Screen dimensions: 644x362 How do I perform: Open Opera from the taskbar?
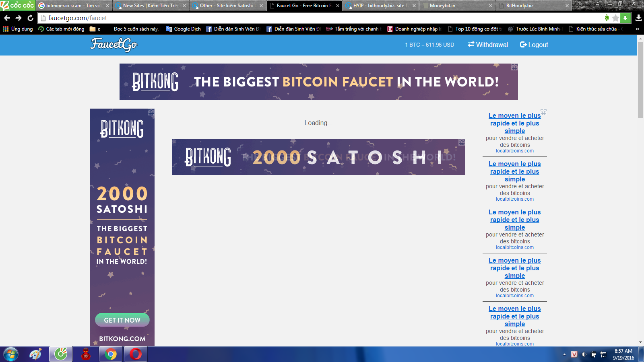point(136,354)
